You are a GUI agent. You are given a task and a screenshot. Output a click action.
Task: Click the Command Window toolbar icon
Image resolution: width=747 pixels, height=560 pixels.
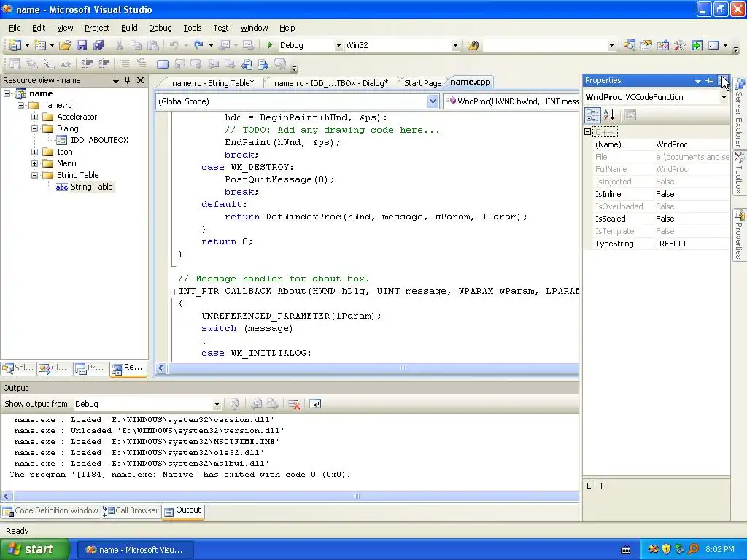713,45
